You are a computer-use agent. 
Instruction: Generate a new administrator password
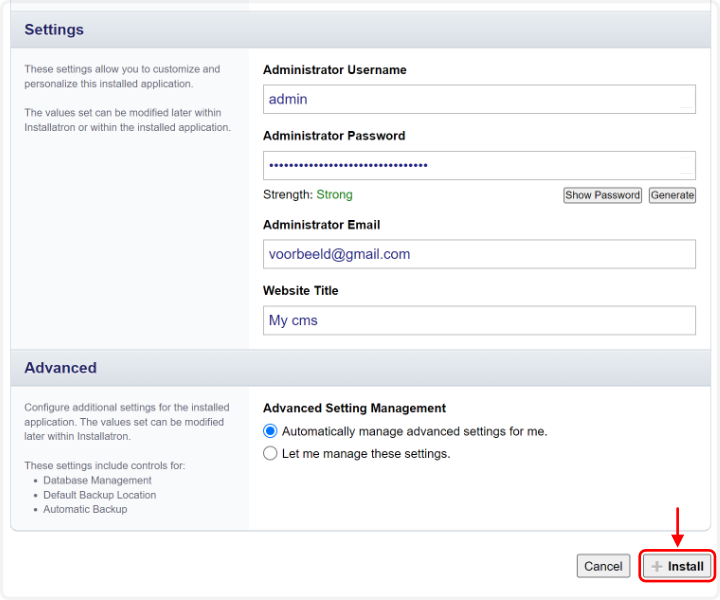tap(672, 195)
